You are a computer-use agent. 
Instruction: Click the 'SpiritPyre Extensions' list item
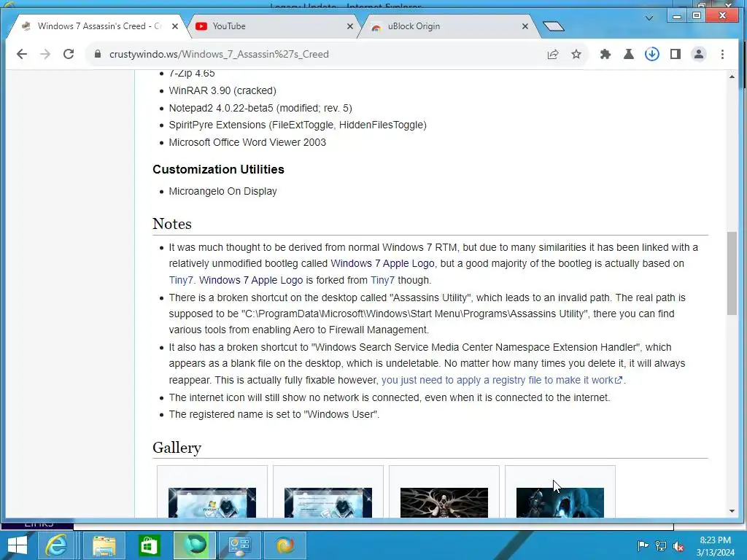(x=298, y=125)
